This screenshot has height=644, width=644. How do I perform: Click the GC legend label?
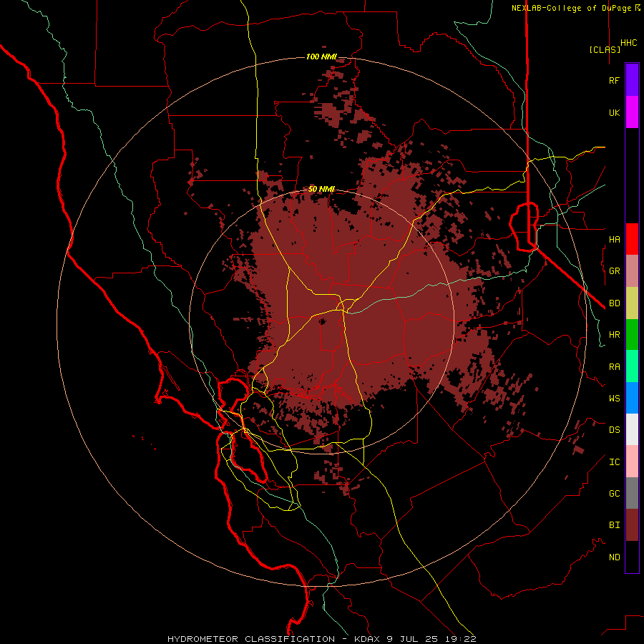[x=614, y=494]
